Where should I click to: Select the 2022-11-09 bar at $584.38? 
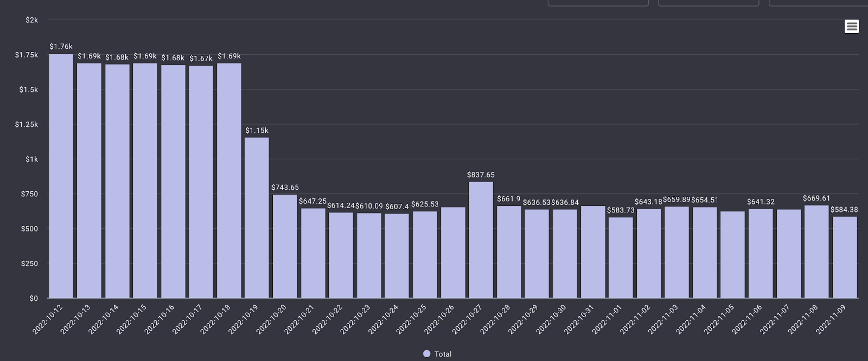[845, 257]
